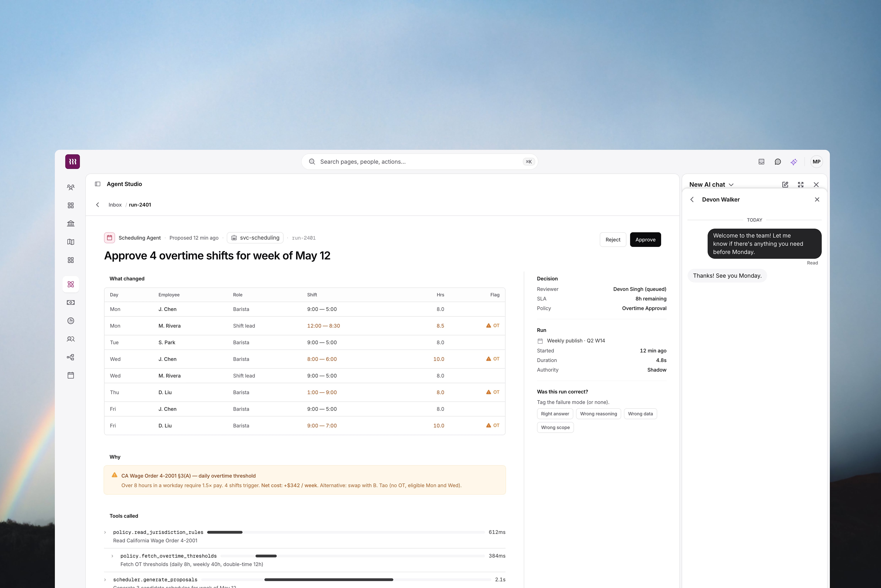
Task: Approve the overtime shifts proposal
Action: 645,240
